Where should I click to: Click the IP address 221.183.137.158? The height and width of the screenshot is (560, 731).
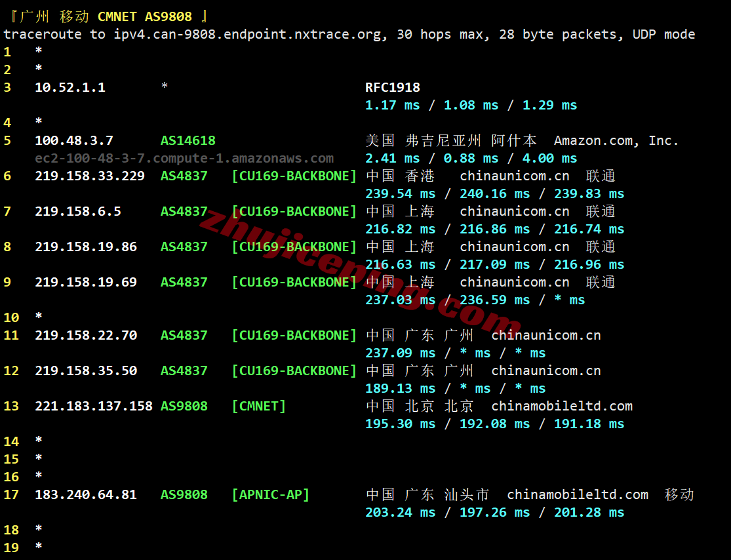pos(94,407)
